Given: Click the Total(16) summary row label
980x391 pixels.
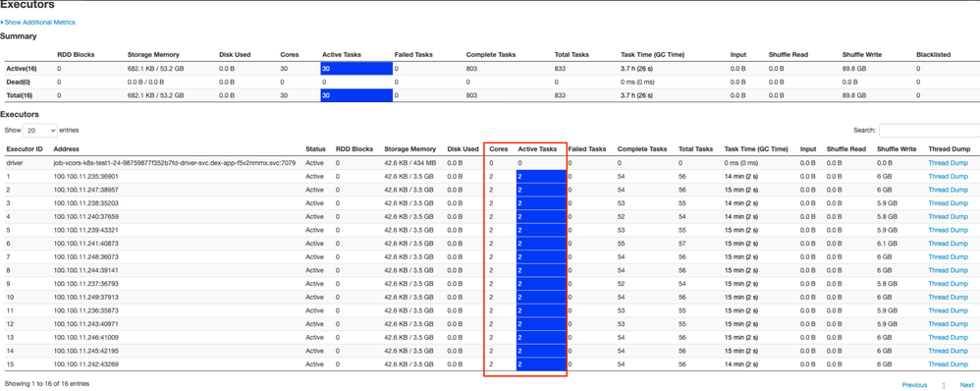Looking at the screenshot, I should [x=20, y=95].
